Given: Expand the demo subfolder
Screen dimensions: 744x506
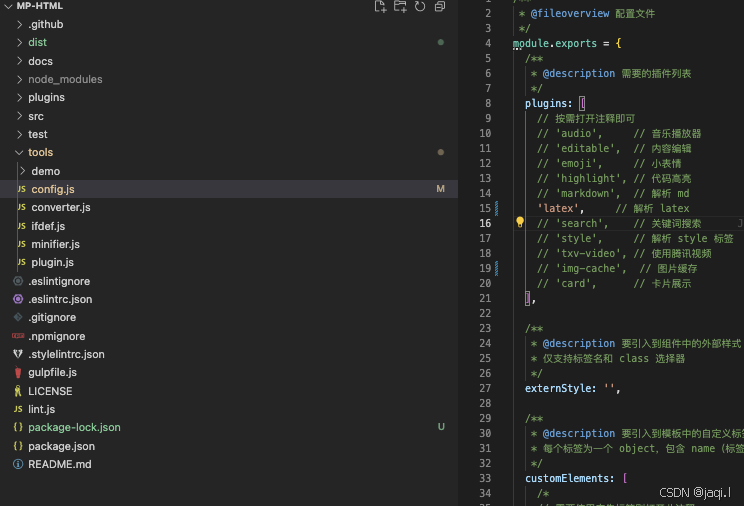Looking at the screenshot, I should point(23,171).
